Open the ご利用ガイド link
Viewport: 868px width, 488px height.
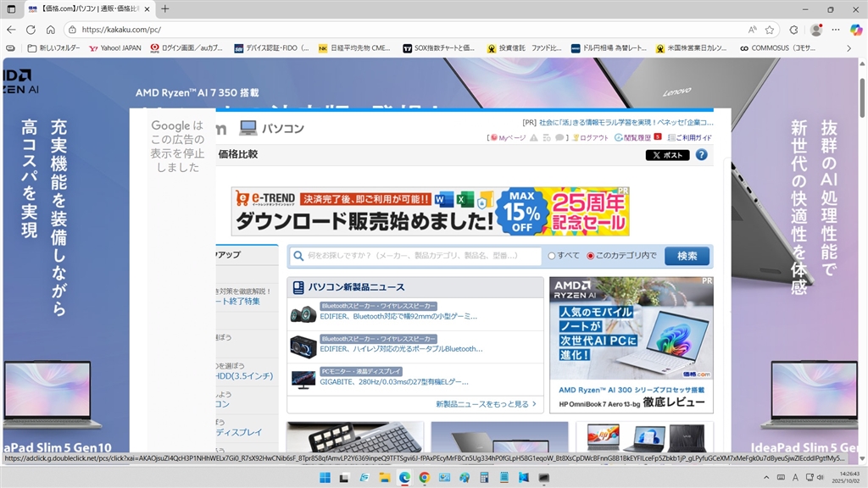(690, 138)
